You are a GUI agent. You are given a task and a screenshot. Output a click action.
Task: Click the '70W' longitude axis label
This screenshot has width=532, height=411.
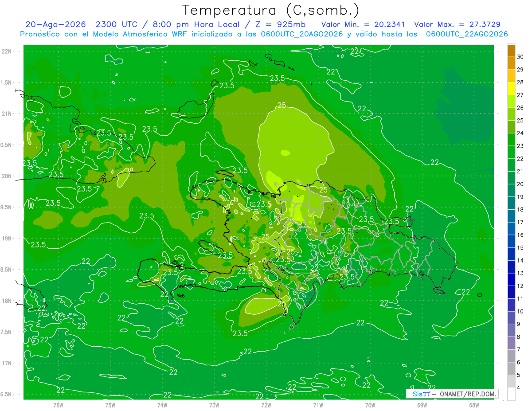pyautogui.click(x=370, y=405)
